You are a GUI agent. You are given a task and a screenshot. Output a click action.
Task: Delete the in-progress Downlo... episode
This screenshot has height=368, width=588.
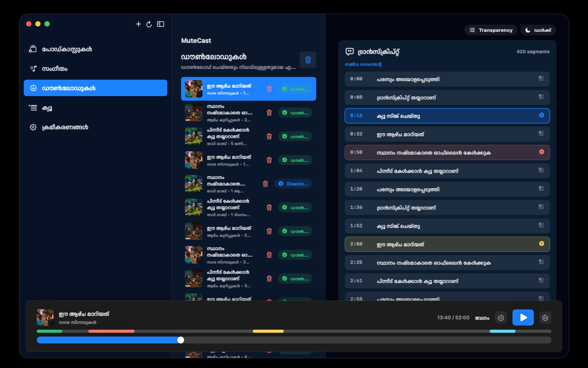(x=265, y=184)
